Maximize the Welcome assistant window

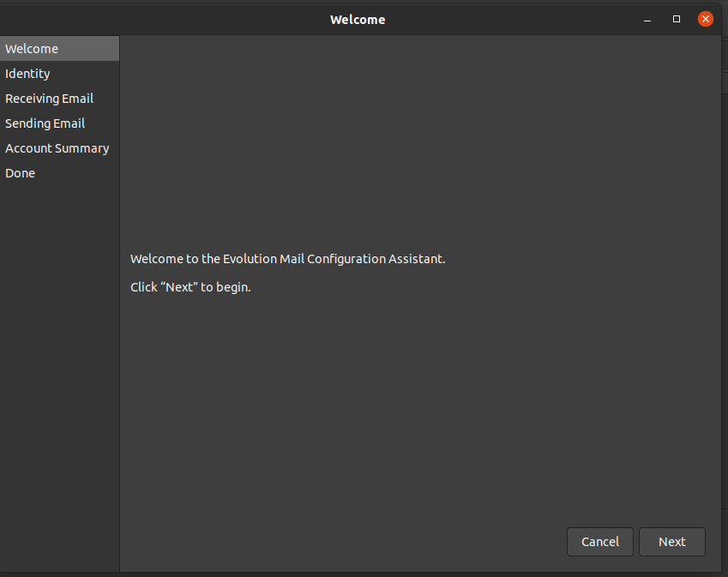(x=677, y=19)
